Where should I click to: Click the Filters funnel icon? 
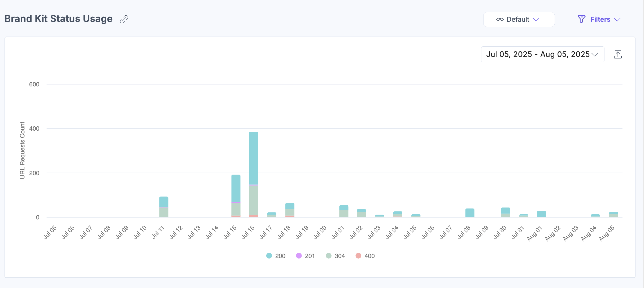tap(581, 19)
